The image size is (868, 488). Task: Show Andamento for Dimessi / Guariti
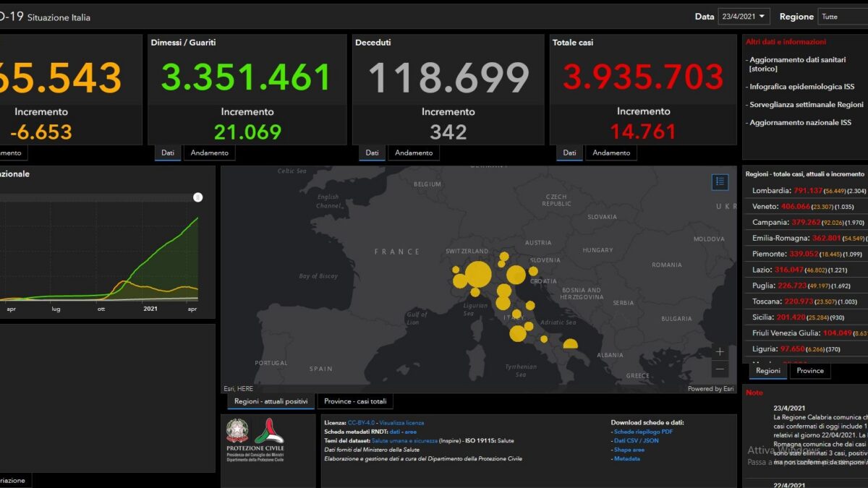pos(210,153)
